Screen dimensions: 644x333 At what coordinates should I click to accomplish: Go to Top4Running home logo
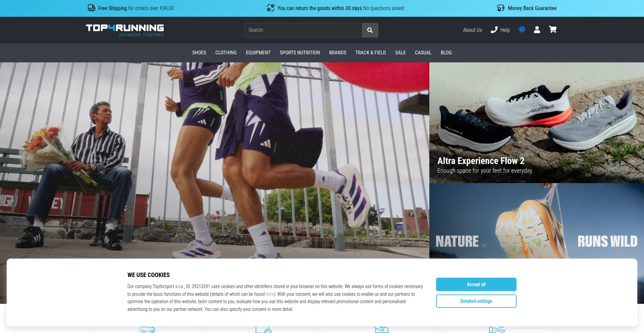coord(125,30)
